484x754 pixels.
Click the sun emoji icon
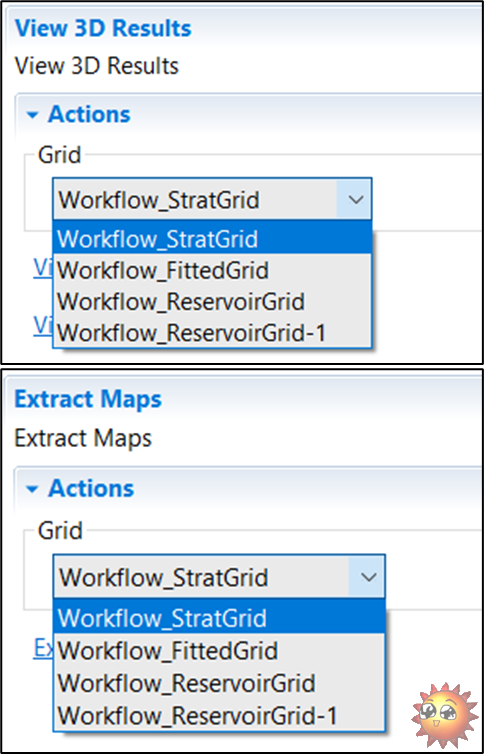pos(446,715)
